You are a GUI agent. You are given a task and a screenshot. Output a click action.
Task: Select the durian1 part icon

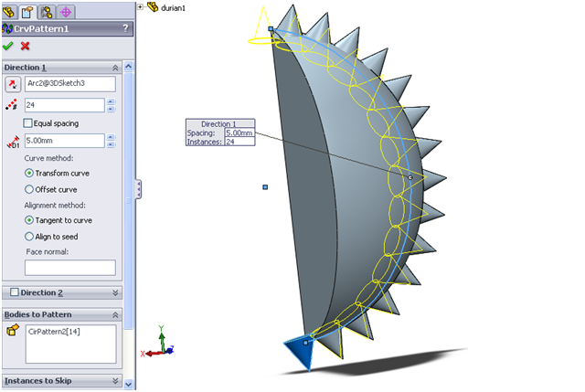[x=153, y=6]
